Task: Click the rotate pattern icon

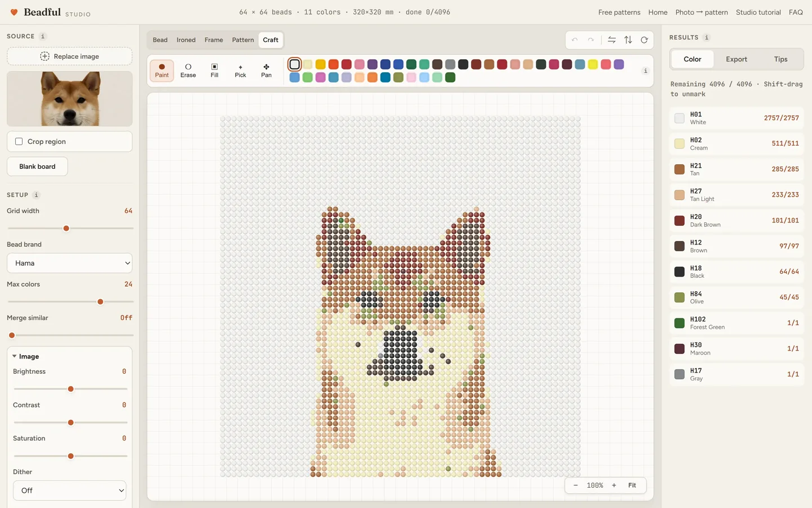Action: coord(645,40)
